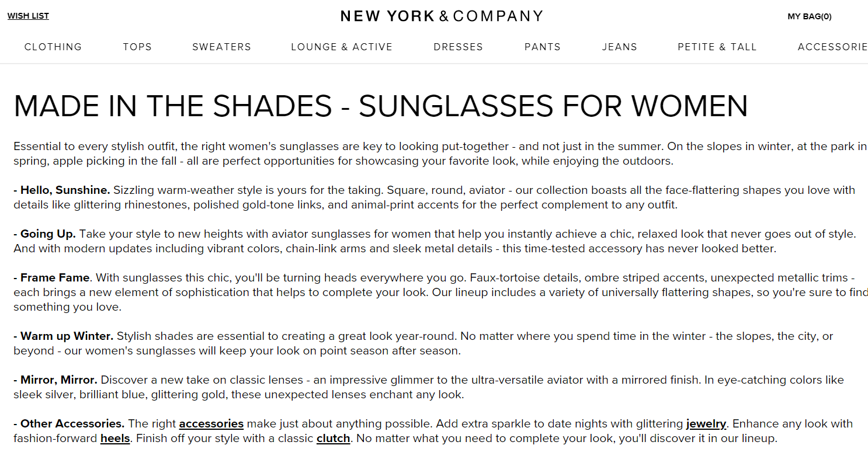
Task: Choose Pants in the navigation bar
Action: tap(542, 47)
